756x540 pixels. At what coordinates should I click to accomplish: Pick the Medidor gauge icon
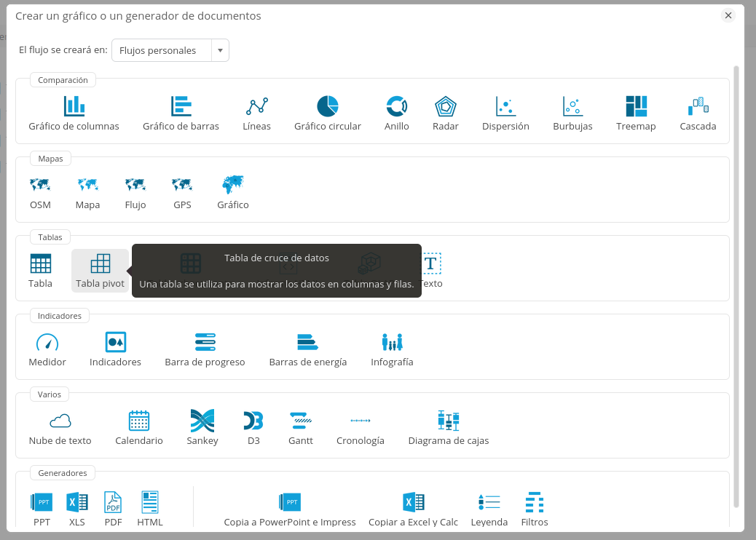click(x=47, y=342)
